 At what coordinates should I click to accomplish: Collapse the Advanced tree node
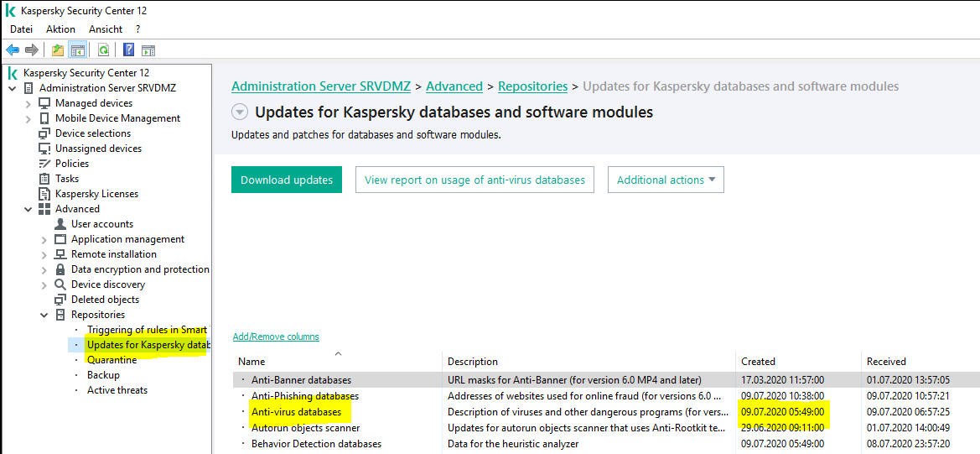pyautogui.click(x=29, y=209)
